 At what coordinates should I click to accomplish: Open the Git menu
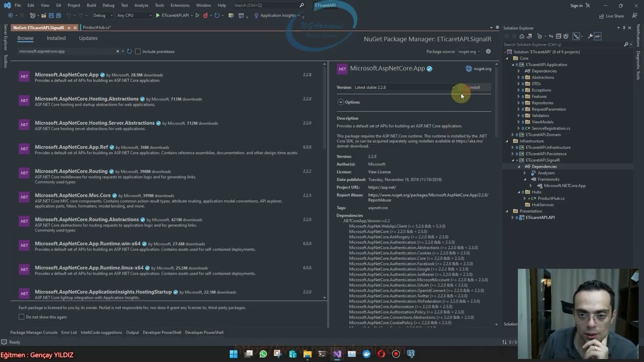(x=58, y=5)
